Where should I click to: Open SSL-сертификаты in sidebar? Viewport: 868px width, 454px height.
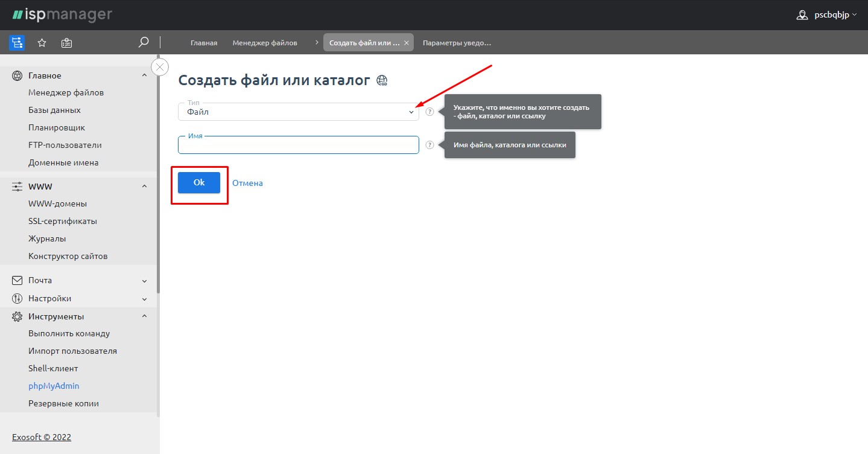tap(63, 221)
